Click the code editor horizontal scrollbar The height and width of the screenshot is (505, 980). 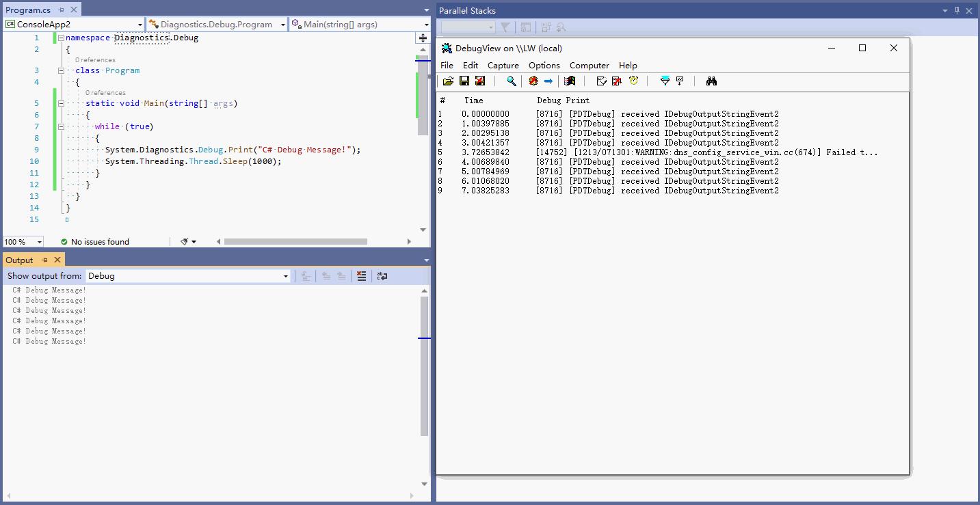(295, 241)
